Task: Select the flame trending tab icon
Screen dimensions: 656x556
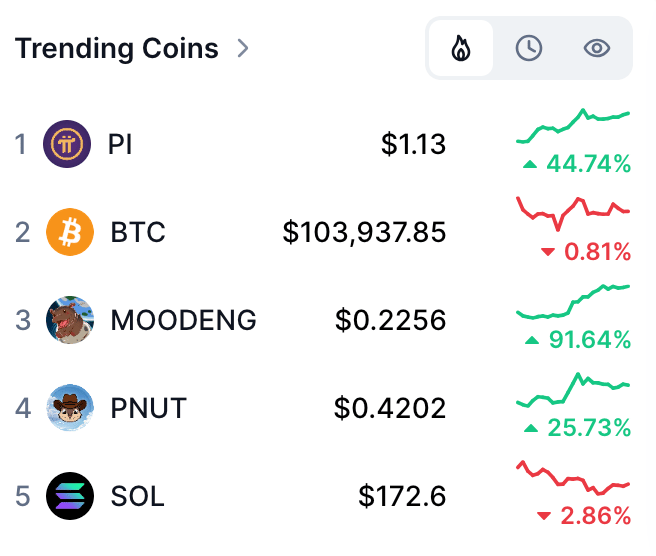Action: tap(461, 48)
